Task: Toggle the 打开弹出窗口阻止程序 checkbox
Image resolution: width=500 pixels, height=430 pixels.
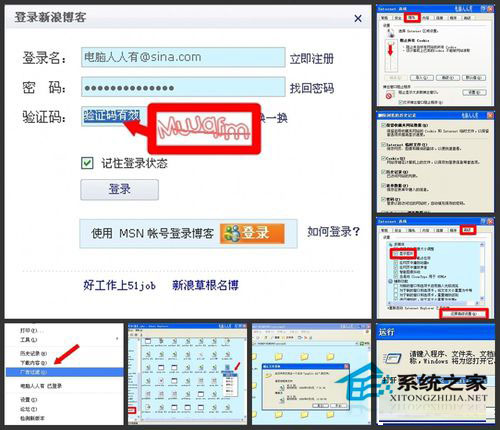Action: (x=401, y=102)
